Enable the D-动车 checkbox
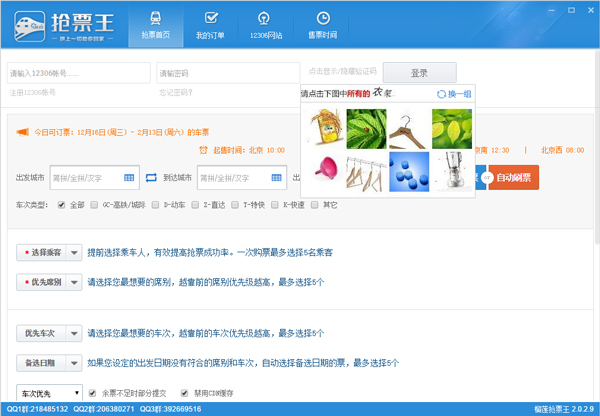The height and width of the screenshot is (416, 600). (156, 205)
